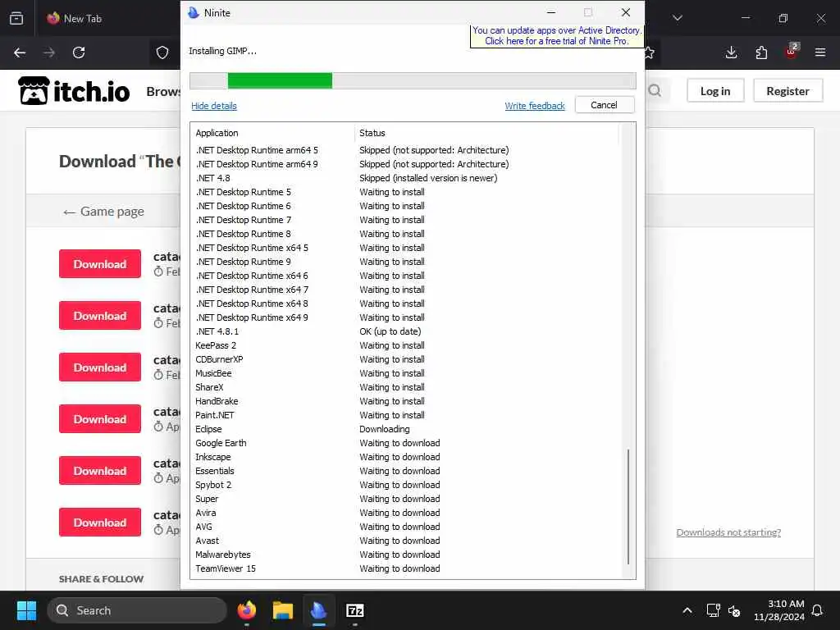840x630 pixels.
Task: Select the KeePass 2 row
Action: click(406, 345)
